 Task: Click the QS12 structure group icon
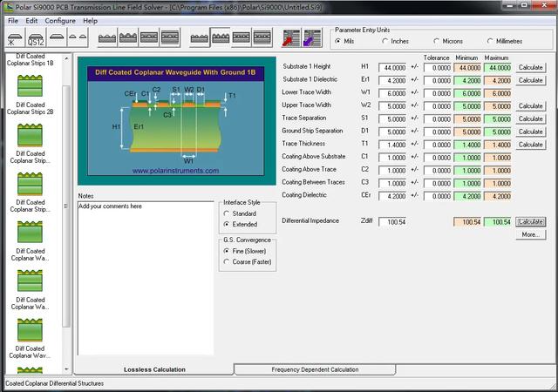click(36, 38)
